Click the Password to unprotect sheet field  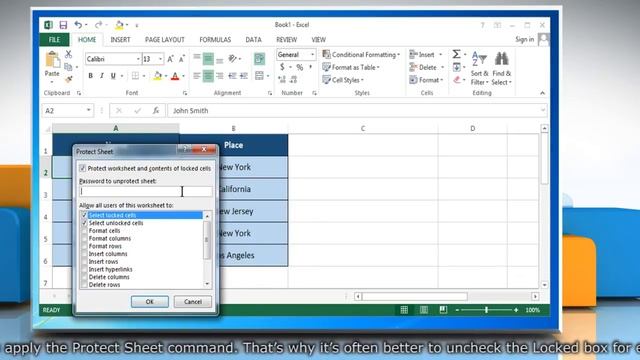click(x=146, y=191)
